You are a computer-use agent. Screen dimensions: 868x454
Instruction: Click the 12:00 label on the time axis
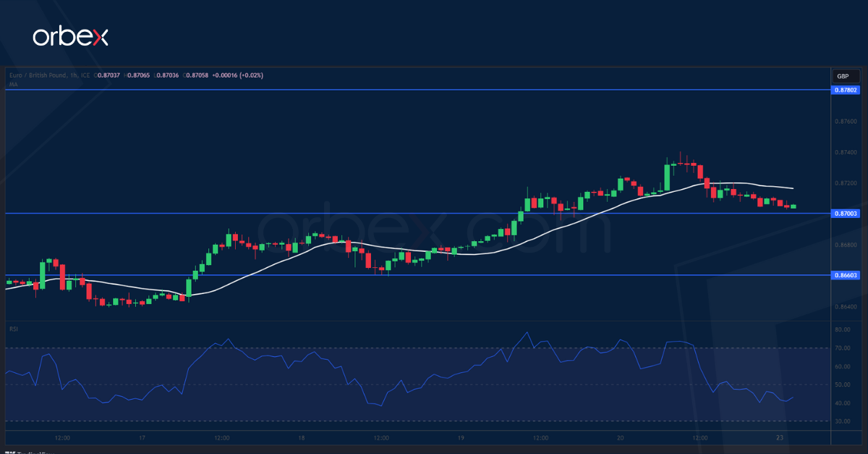pos(62,438)
